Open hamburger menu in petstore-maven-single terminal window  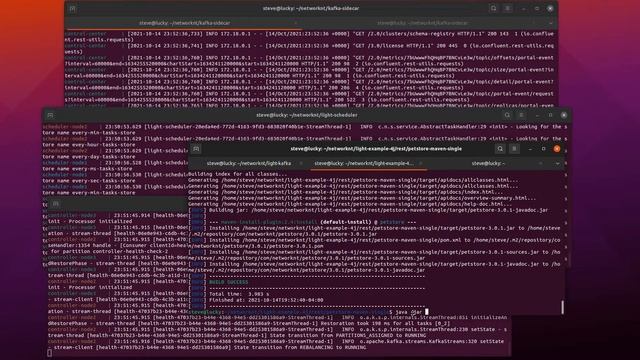click(514, 149)
